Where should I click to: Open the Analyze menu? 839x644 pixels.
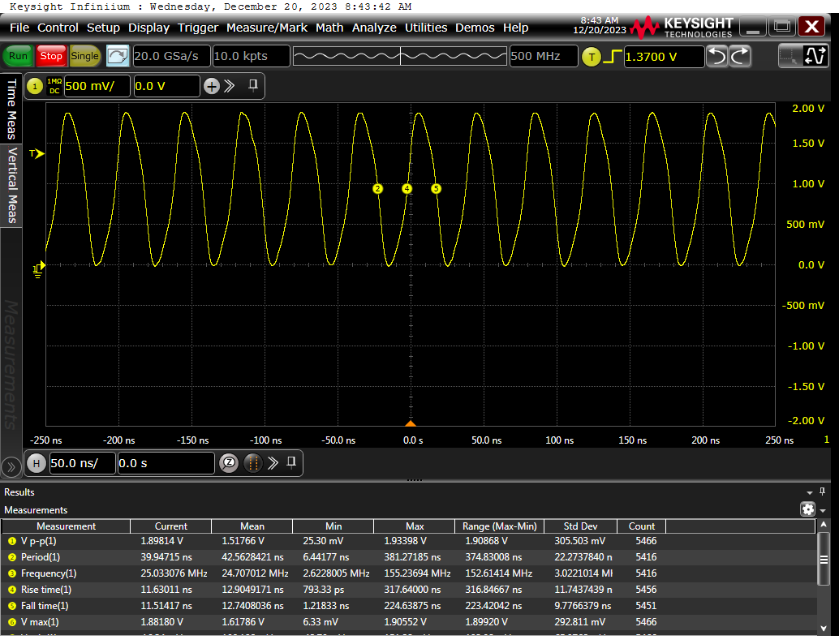(374, 28)
